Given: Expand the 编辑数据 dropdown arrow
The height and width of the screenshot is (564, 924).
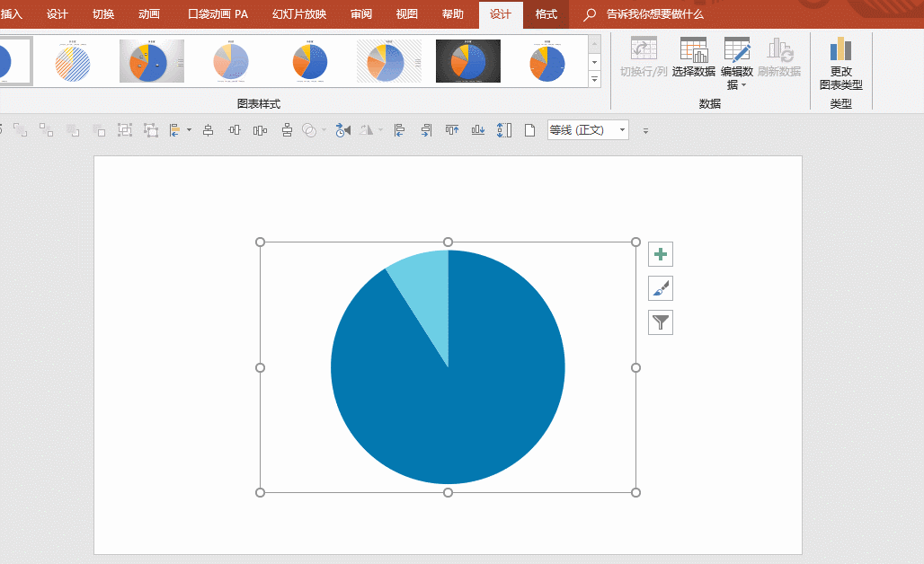Looking at the screenshot, I should (x=743, y=85).
